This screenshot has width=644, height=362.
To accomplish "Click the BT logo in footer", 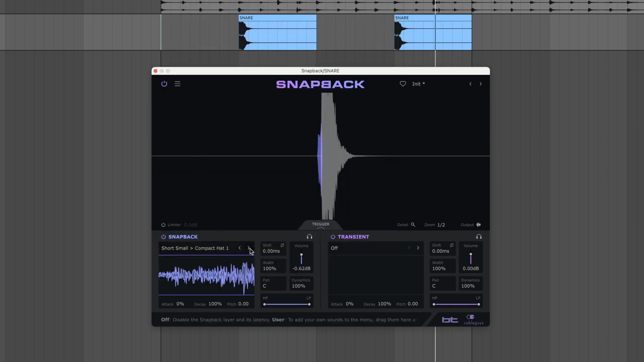I will [x=450, y=320].
